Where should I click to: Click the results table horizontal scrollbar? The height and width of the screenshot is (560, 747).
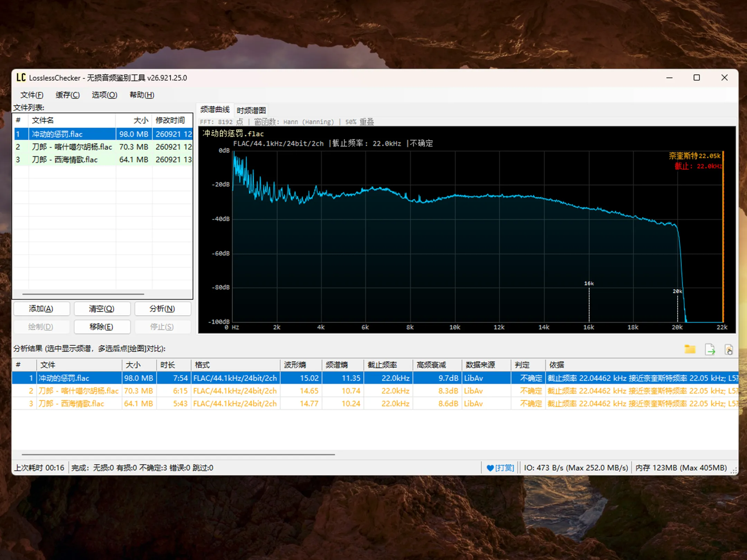coord(178,455)
